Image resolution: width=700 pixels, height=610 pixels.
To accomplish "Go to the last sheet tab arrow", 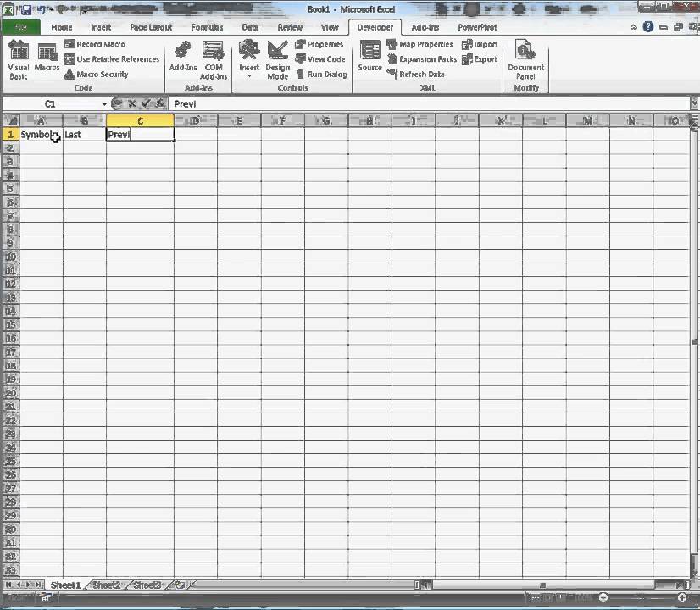I will 39,585.
